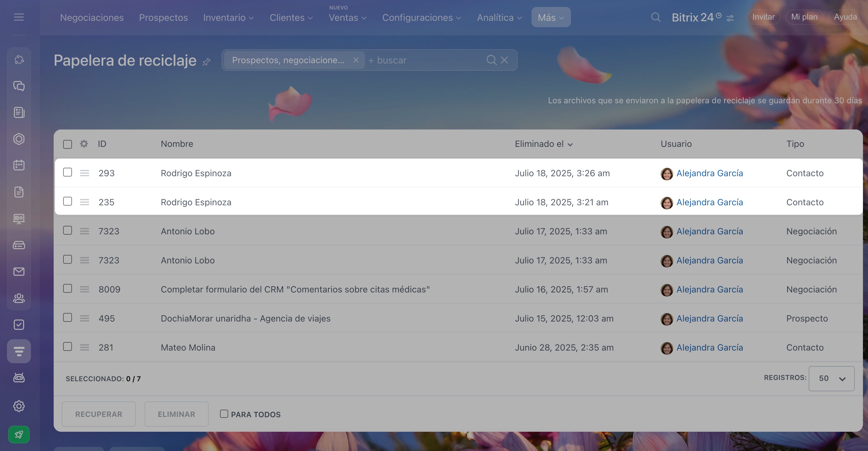
Task: Open row actions menu for ID 235
Action: click(85, 202)
